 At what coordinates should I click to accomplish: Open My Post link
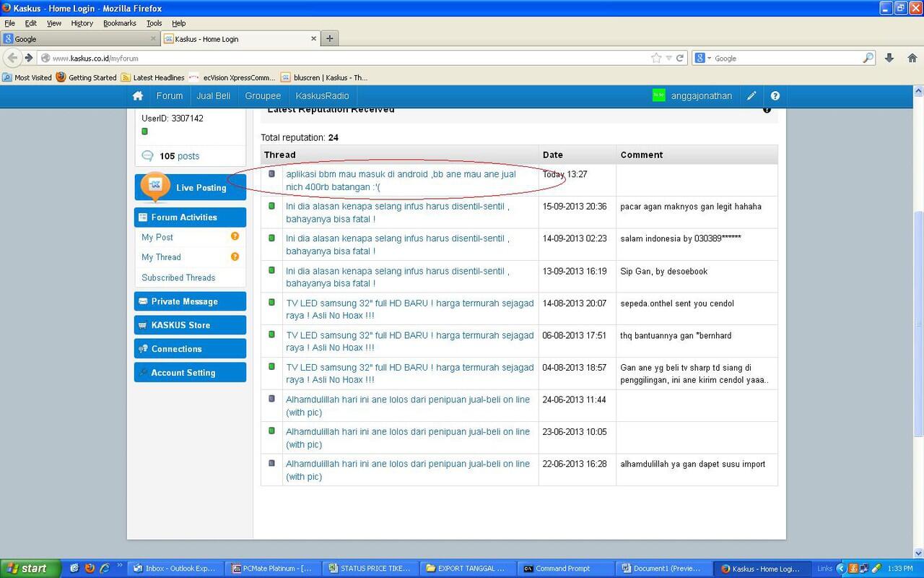[157, 237]
